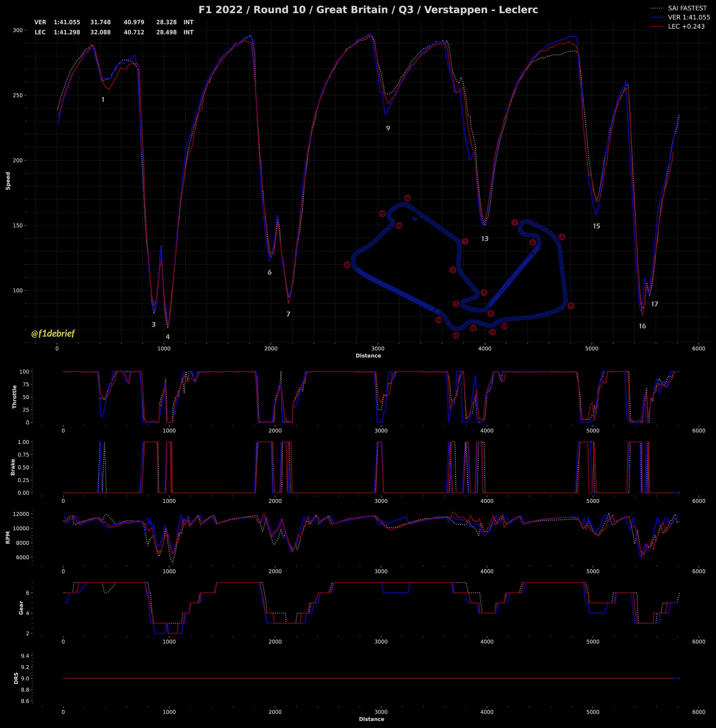
Task: Click the LEC driver code in timing table
Action: pos(40,32)
